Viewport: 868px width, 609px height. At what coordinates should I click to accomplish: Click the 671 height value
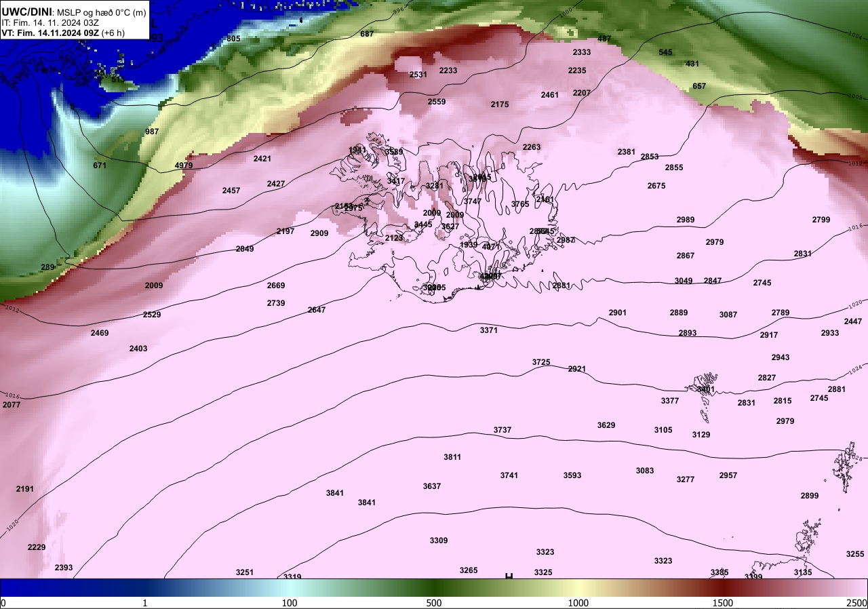pyautogui.click(x=100, y=165)
